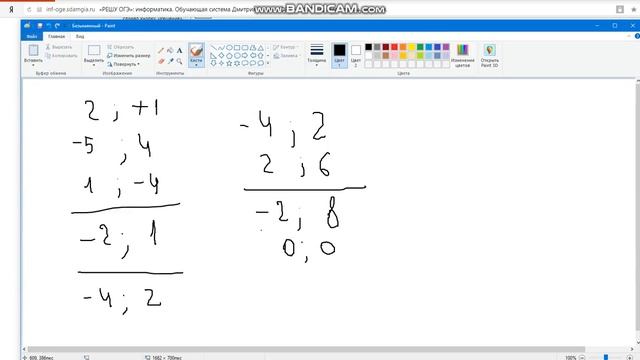Pick the Curve shape in the shapes gallery
Screen dimensions: 640x360
pyautogui.click(x=221, y=48)
